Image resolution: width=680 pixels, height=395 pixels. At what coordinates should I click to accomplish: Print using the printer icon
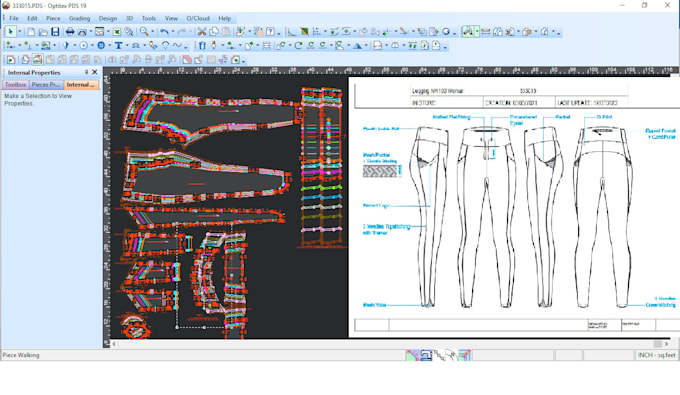(x=69, y=32)
